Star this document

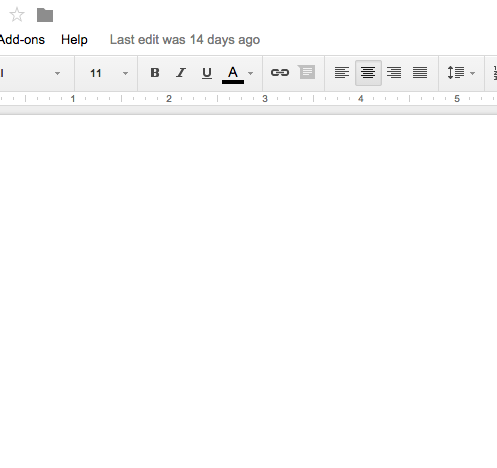click(17, 15)
